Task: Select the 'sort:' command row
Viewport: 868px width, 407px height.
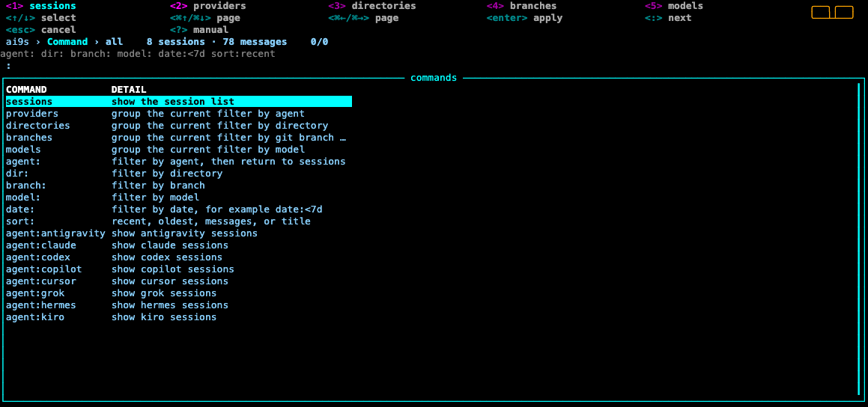Action: click(x=179, y=221)
